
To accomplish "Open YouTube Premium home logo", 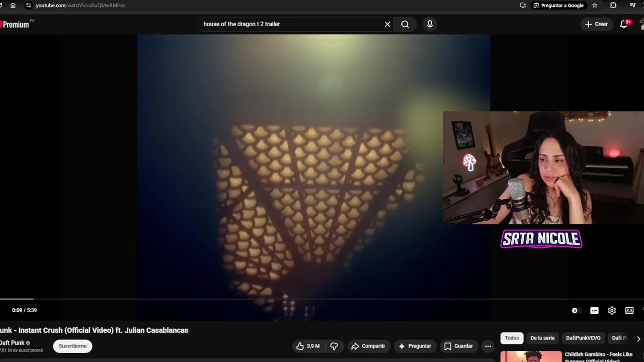I will (15, 24).
